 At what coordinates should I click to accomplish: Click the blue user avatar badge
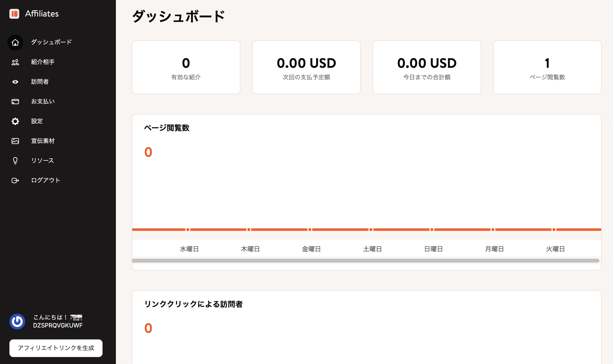(17, 321)
